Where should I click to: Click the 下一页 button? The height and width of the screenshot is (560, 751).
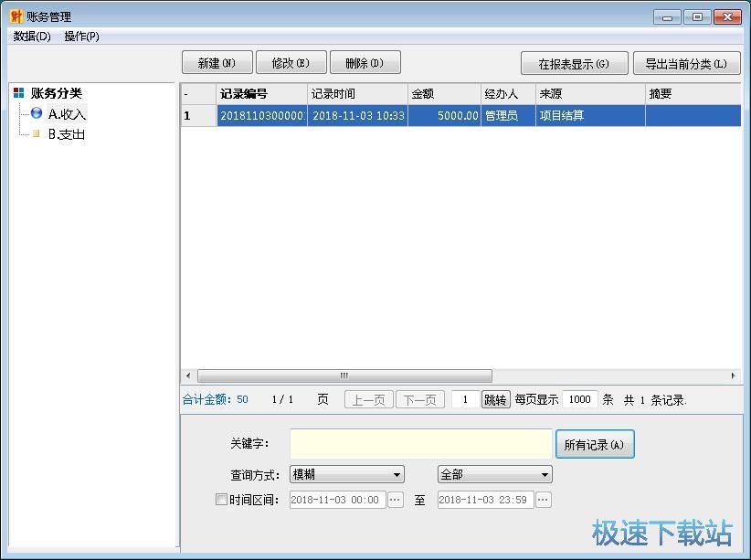420,399
